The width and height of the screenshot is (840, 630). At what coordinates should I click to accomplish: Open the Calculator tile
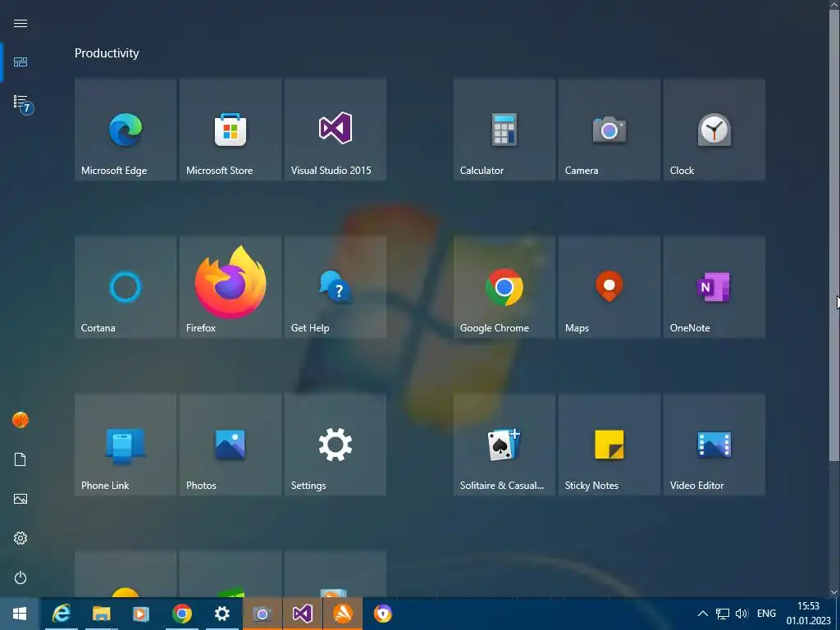tap(504, 130)
